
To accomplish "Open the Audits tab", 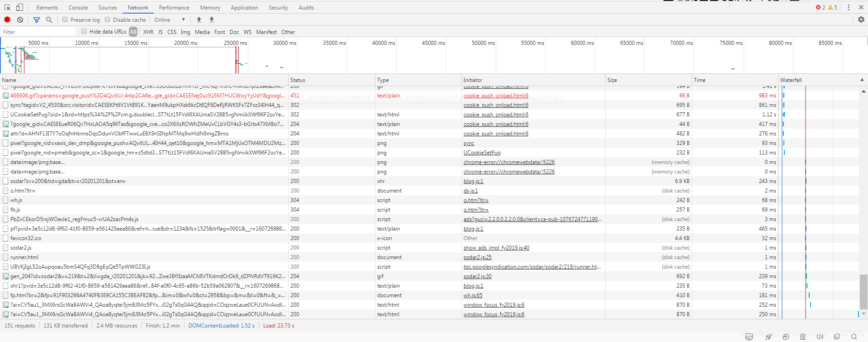I will click(x=306, y=8).
